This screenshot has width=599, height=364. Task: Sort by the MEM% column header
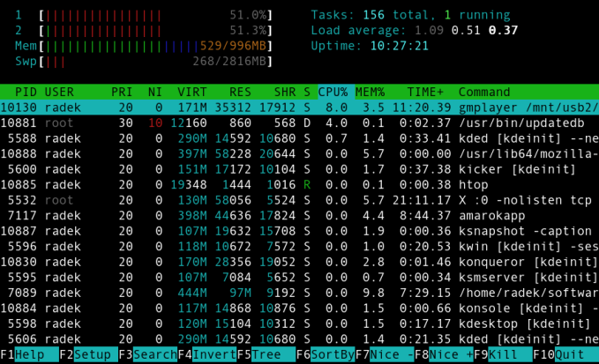(x=370, y=92)
